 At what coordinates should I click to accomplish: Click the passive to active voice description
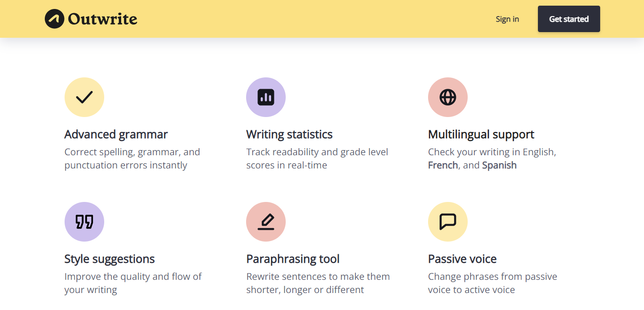coord(492,283)
